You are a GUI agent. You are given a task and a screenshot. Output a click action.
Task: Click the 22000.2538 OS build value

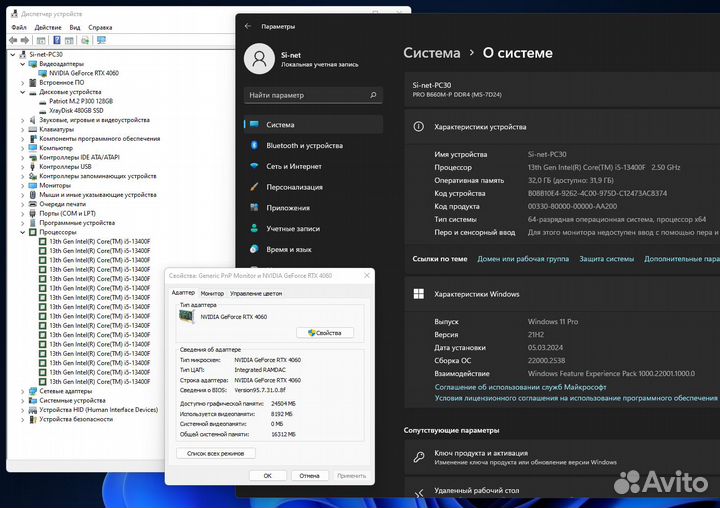pos(546,361)
